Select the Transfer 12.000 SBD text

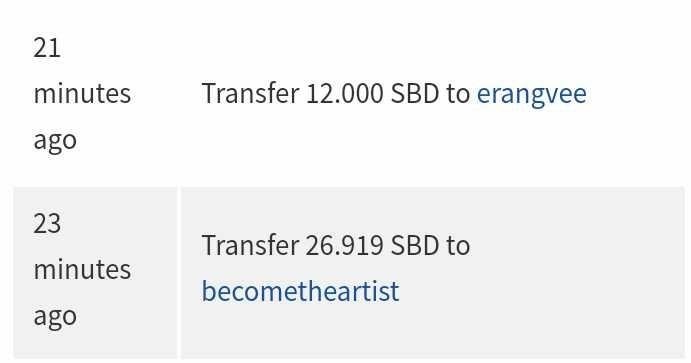pyautogui.click(x=320, y=93)
